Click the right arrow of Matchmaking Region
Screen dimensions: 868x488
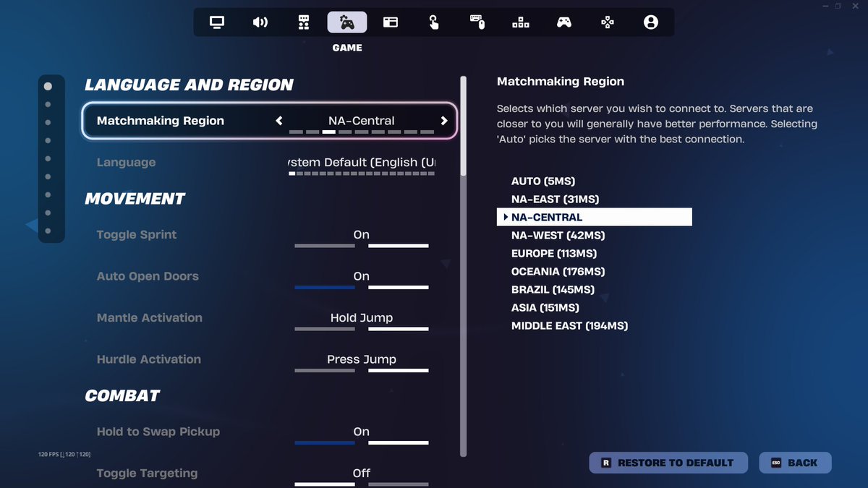pos(444,121)
